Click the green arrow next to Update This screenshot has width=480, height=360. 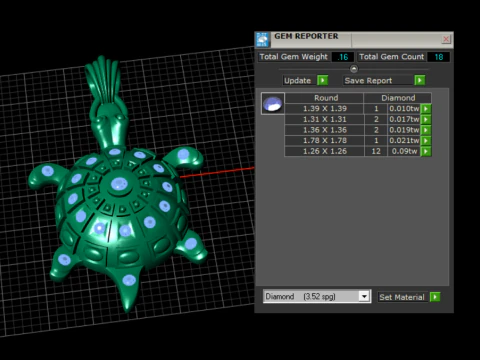(x=323, y=80)
